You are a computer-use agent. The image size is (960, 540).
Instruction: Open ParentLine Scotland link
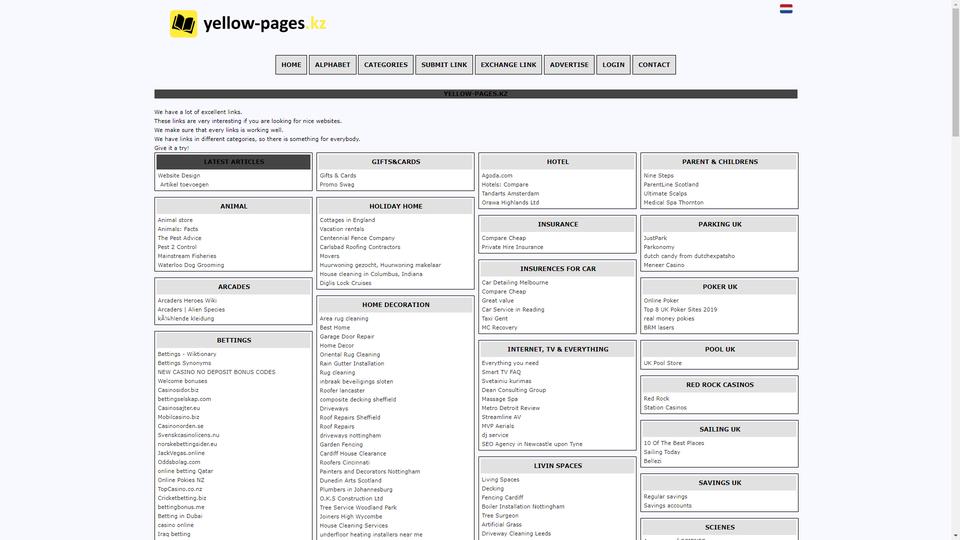(671, 184)
